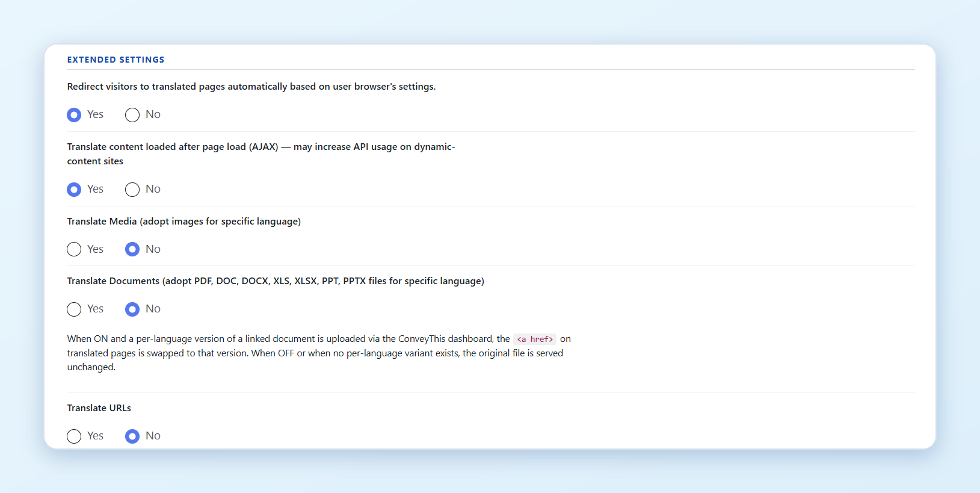This screenshot has width=980, height=493.
Task: Click the '<a href>' code snippet
Action: pos(535,339)
